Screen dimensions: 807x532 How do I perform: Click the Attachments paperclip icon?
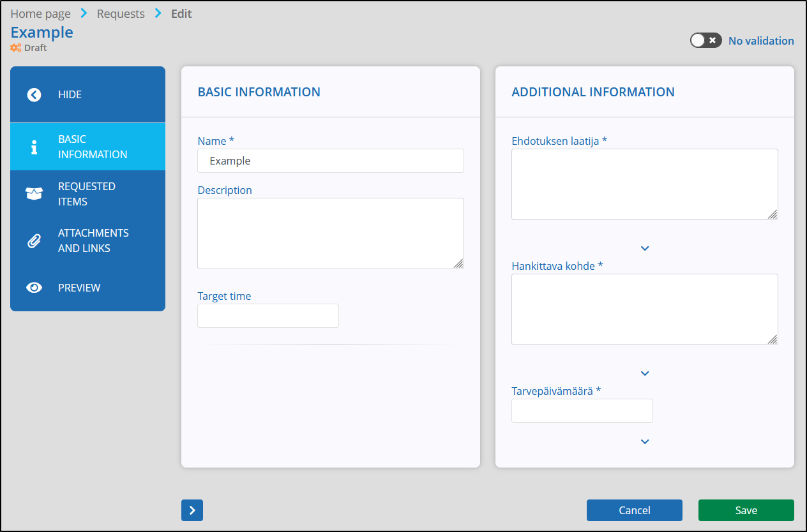tap(34, 240)
